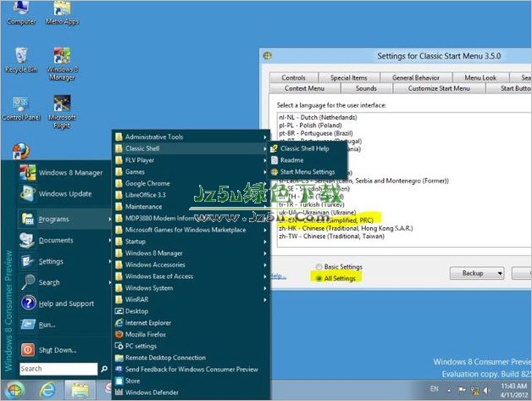Select the Microsoft Flight desktop shortcut
The image size is (532, 401).
pos(62,112)
